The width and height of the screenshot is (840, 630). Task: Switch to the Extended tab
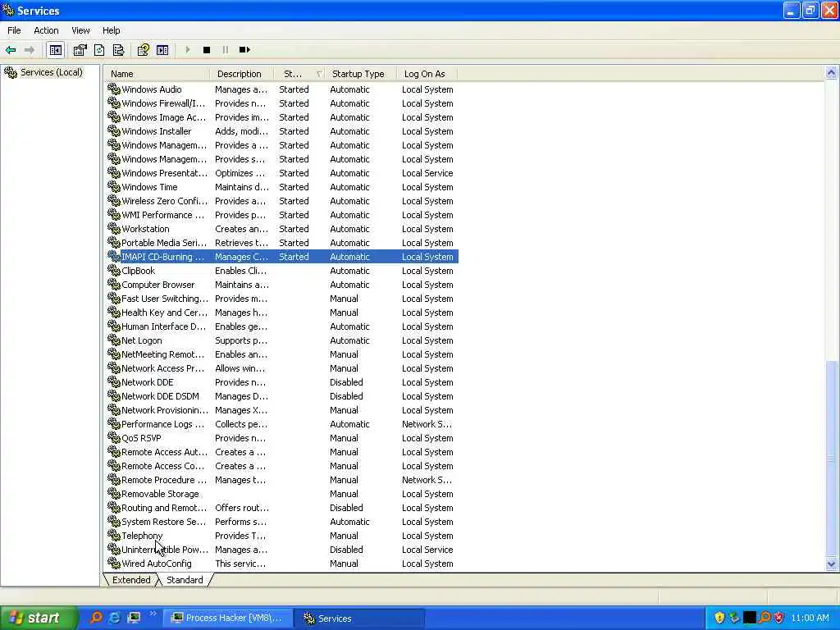131,580
